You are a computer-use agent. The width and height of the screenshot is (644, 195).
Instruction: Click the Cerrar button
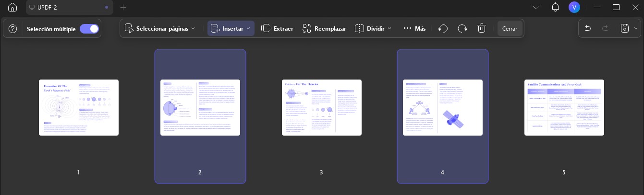pos(510,28)
